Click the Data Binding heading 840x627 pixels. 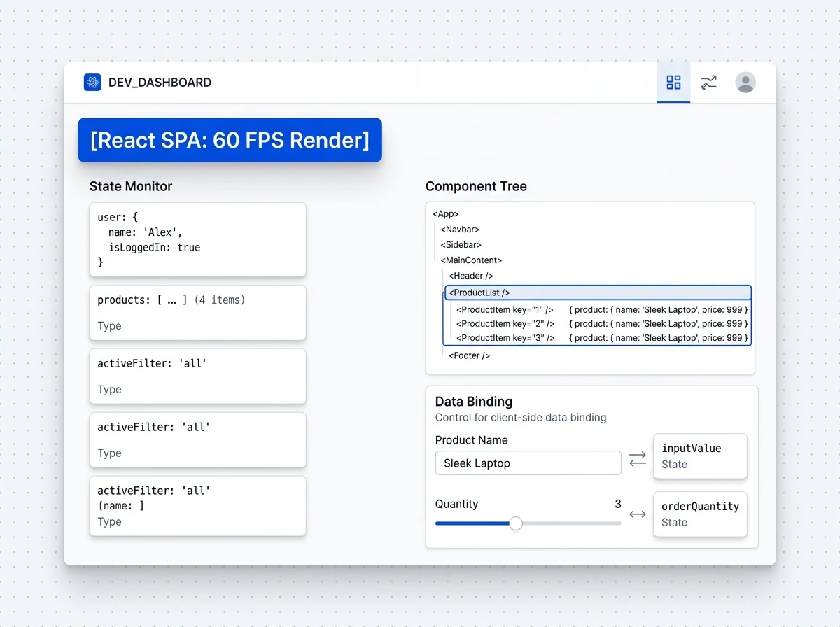point(474,402)
